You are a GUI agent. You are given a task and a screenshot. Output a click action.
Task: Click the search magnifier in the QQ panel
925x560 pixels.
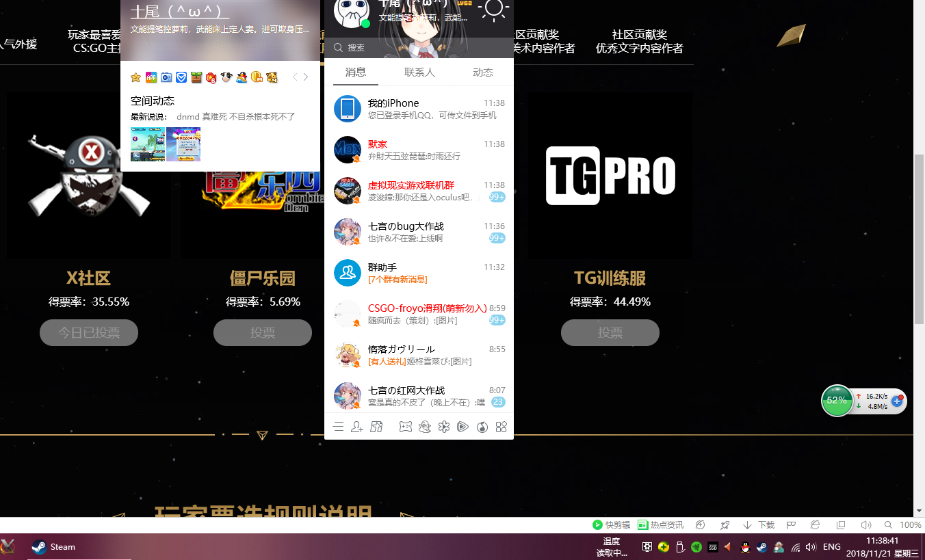[338, 47]
